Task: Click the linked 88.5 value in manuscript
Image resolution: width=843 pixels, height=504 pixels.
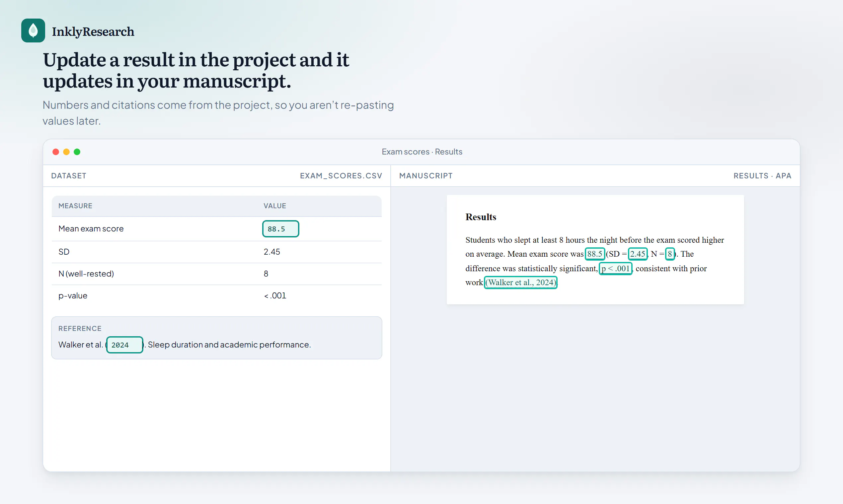Action: [594, 254]
